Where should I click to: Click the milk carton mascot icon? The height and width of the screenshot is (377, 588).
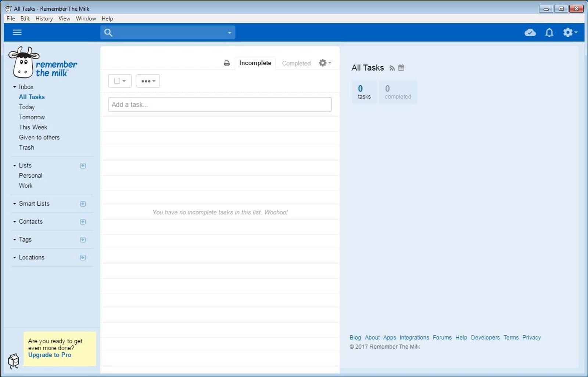[x=14, y=361]
